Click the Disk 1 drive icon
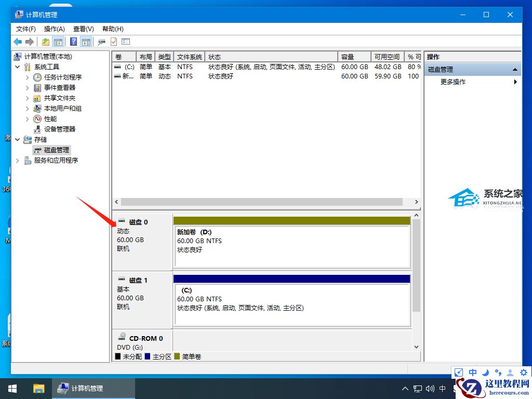 click(122, 279)
